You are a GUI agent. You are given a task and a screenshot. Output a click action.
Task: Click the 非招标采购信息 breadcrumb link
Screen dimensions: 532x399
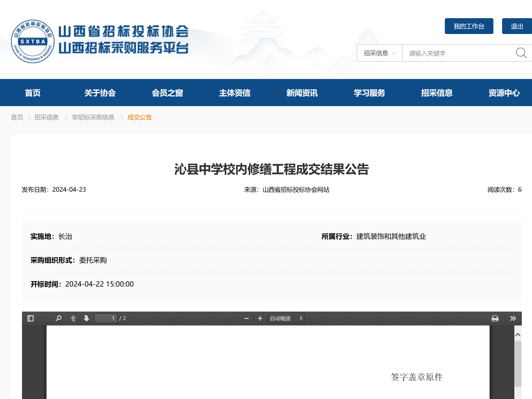[93, 117]
